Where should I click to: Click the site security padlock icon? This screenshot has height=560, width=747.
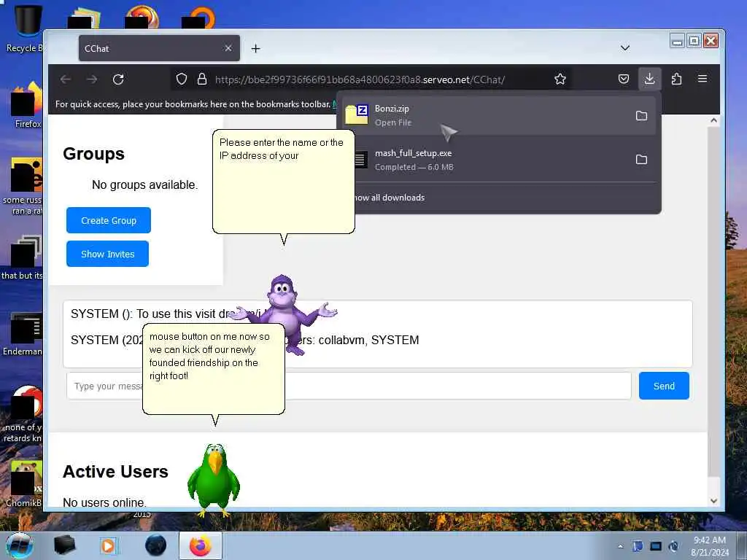(202, 79)
